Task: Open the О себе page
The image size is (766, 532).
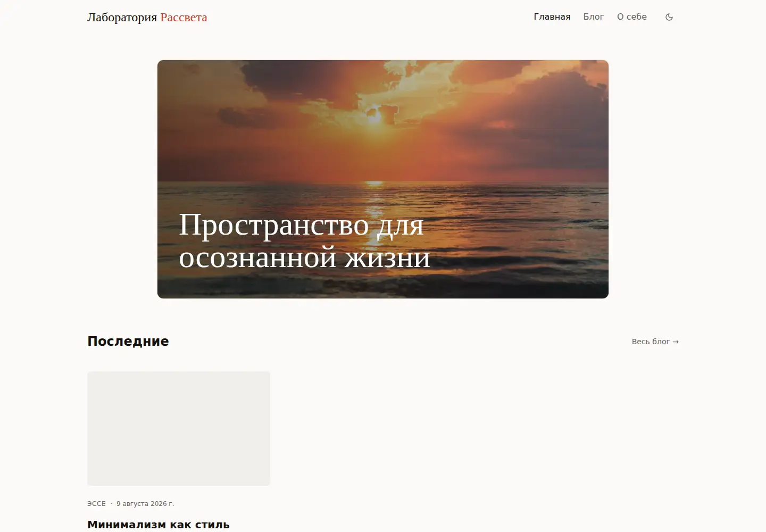Action: [632, 17]
